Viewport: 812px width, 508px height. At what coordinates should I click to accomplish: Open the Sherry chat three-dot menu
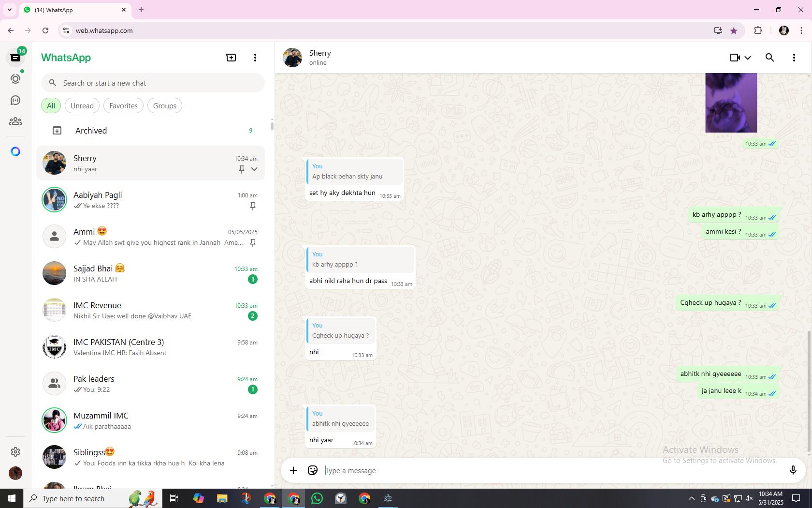(794, 58)
